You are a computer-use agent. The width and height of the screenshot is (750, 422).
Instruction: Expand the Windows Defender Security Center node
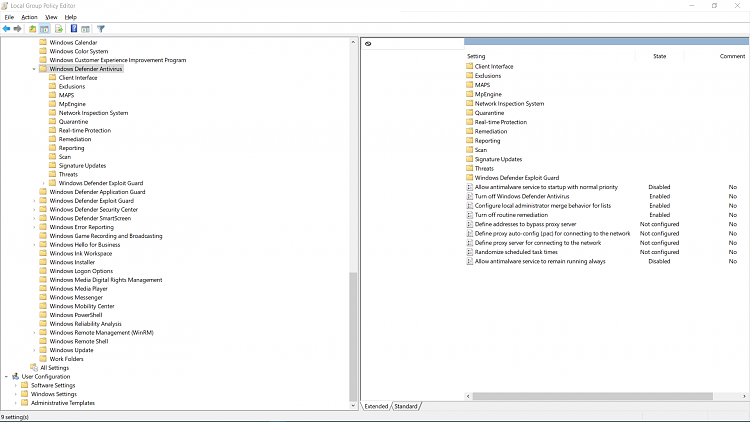pyautogui.click(x=34, y=210)
